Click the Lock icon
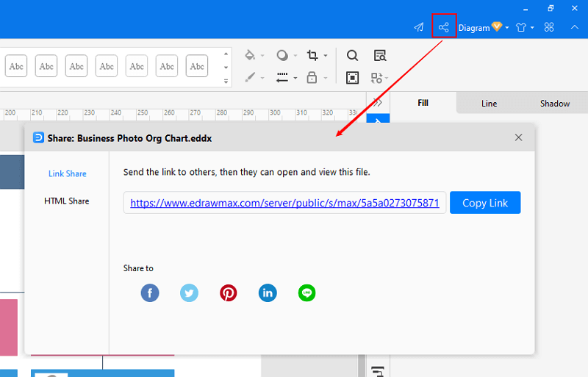This screenshot has height=377, width=588. [x=312, y=77]
